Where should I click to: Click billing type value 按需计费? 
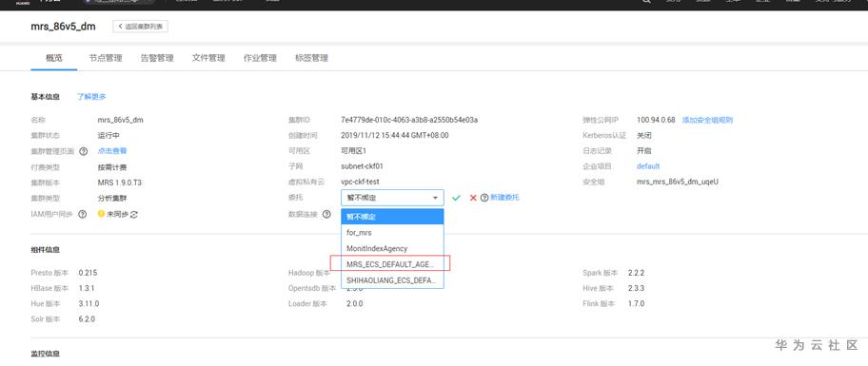(112, 167)
